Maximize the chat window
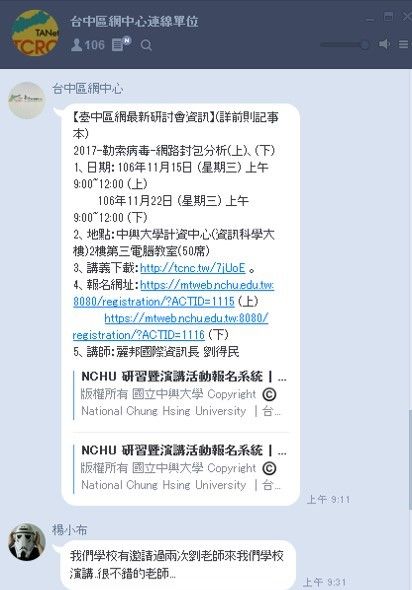Image resolution: width=412 pixels, height=590 pixels. 389,17
